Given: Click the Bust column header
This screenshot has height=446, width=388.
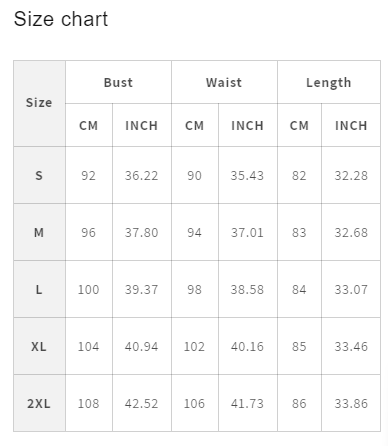Looking at the screenshot, I should (x=118, y=82).
